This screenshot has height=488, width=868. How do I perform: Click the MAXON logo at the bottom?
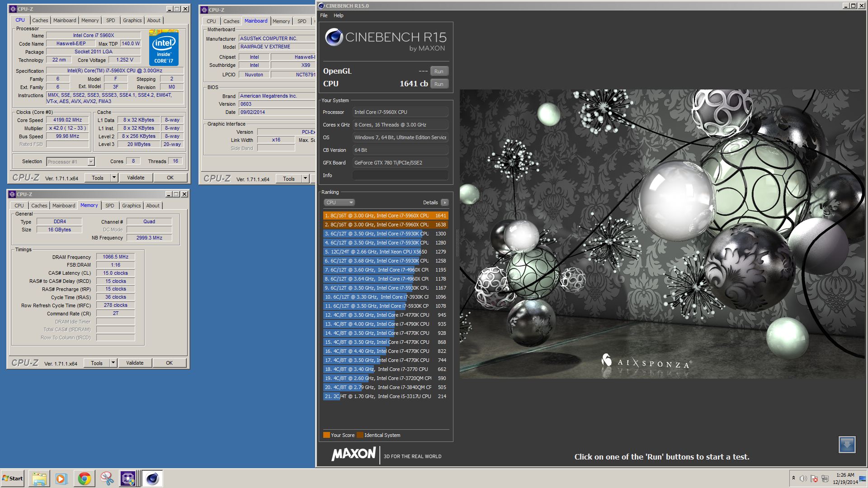pyautogui.click(x=354, y=454)
